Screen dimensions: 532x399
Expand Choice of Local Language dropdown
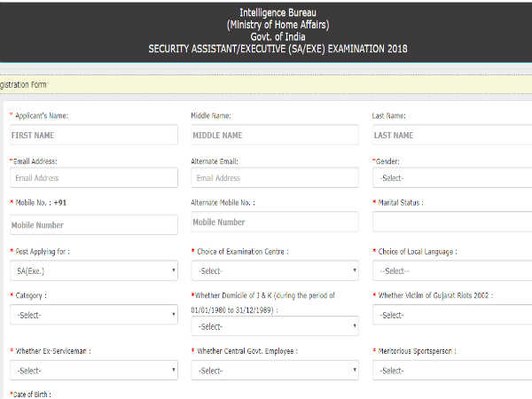452,270
